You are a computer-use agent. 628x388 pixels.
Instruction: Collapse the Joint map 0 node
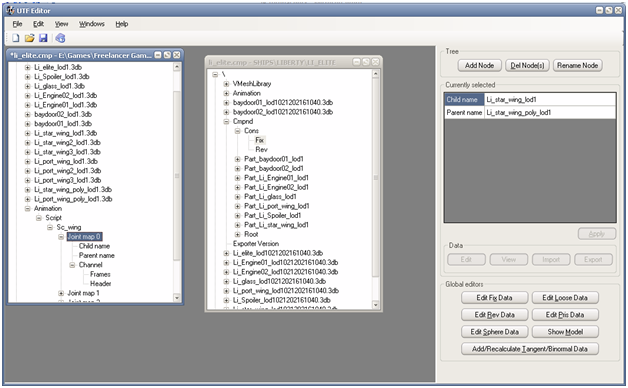click(61, 237)
